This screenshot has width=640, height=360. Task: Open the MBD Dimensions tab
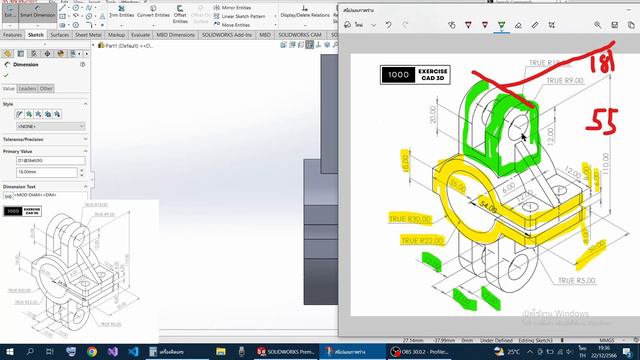coord(176,35)
